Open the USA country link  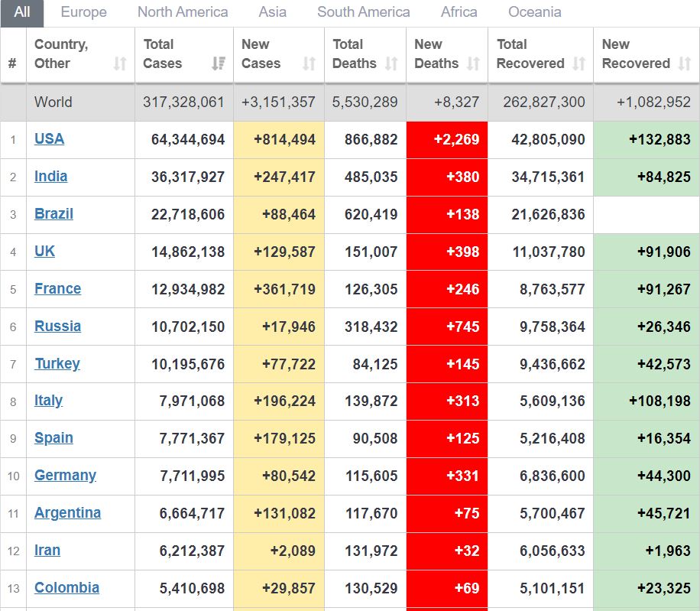coord(49,138)
